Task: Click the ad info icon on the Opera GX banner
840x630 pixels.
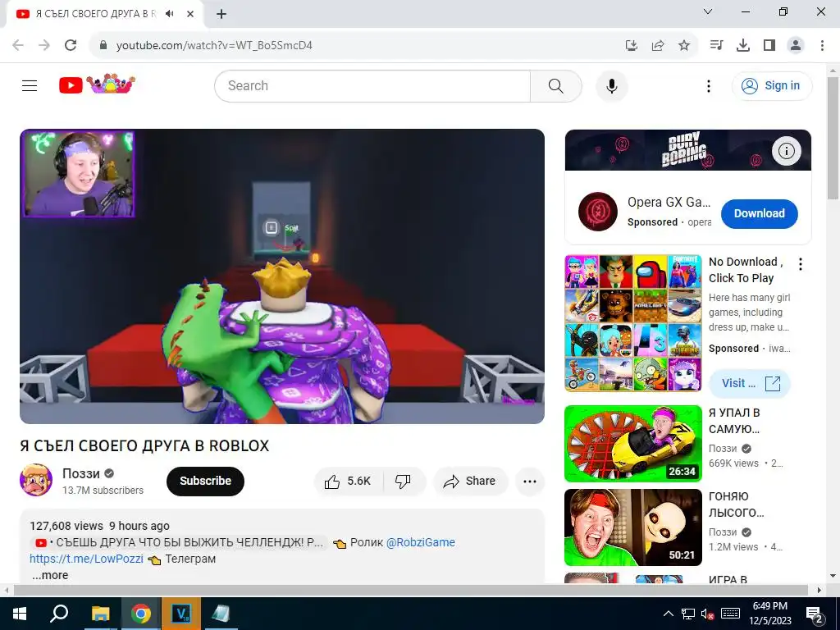Action: [786, 151]
